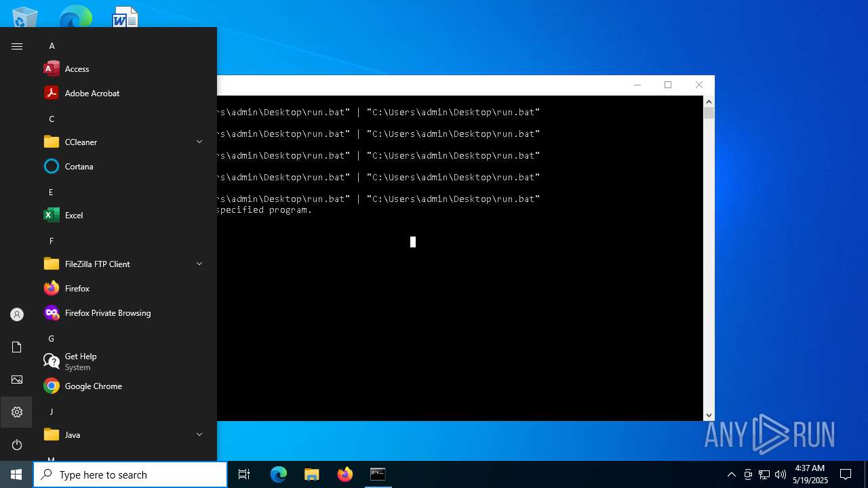Expand the CCleaner folder chevron
Screen dimensions: 868x488
pyautogui.click(x=199, y=142)
